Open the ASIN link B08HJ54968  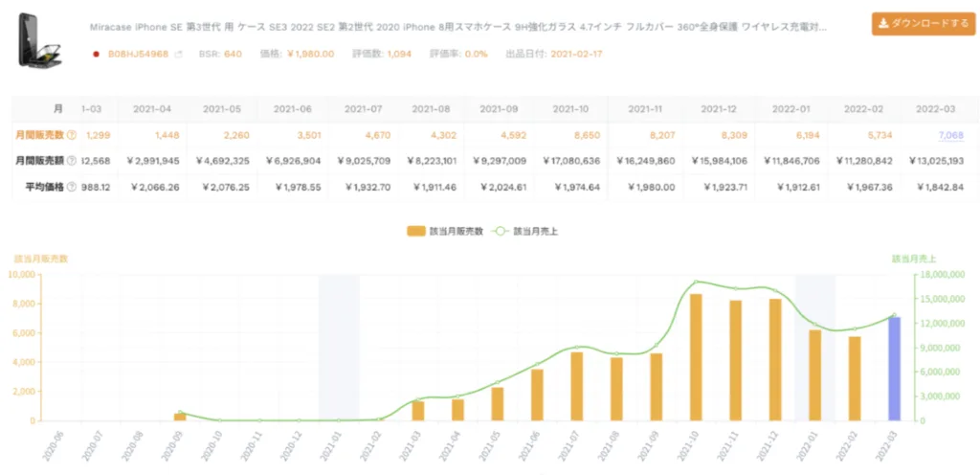pyautogui.click(x=138, y=55)
